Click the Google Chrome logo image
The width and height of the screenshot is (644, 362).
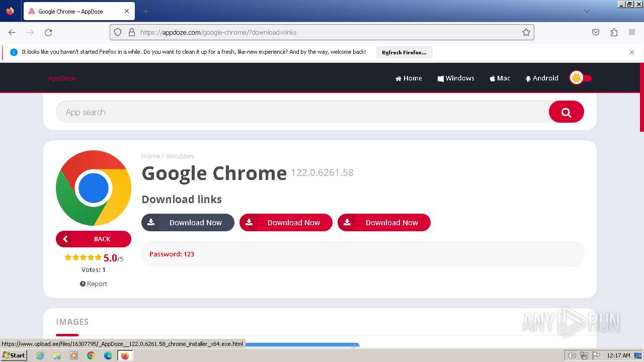pyautogui.click(x=94, y=188)
